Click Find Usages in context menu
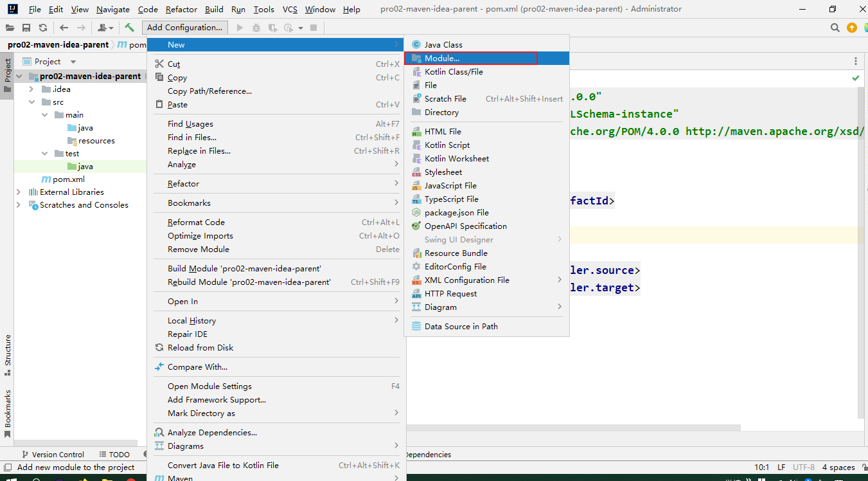The height and width of the screenshot is (481, 868). (x=277, y=123)
